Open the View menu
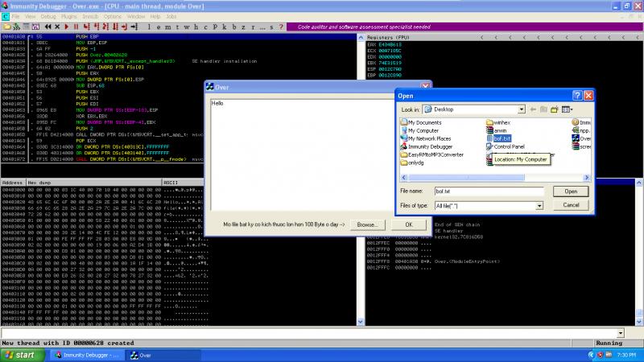 pyautogui.click(x=31, y=16)
